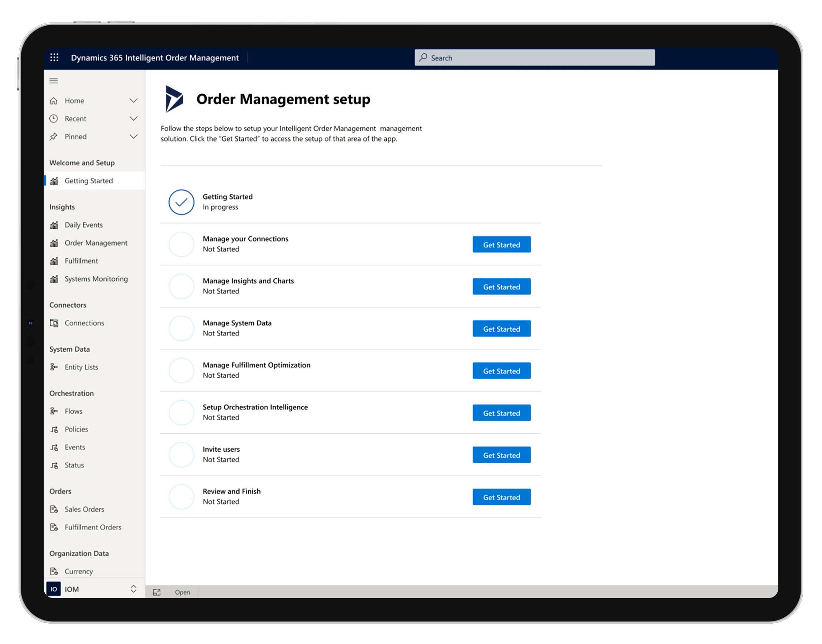Viewport: 822px width, 644px height.
Task: Click the Getting Started checkmark circle
Action: [181, 202]
